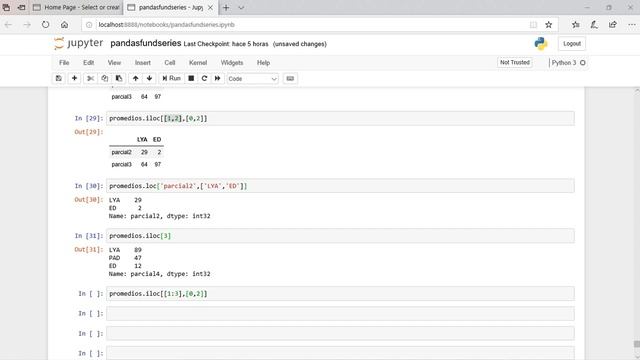Switch to the Home Page browser tab
The width and height of the screenshot is (640, 360).
[76, 7]
